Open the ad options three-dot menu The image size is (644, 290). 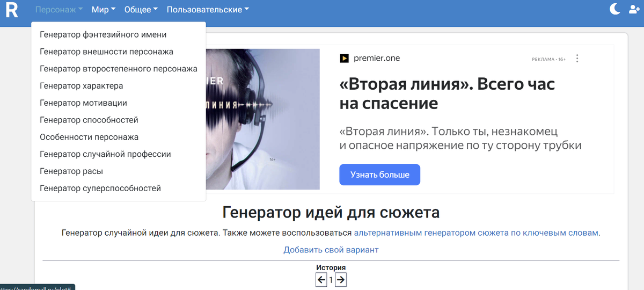tap(577, 59)
